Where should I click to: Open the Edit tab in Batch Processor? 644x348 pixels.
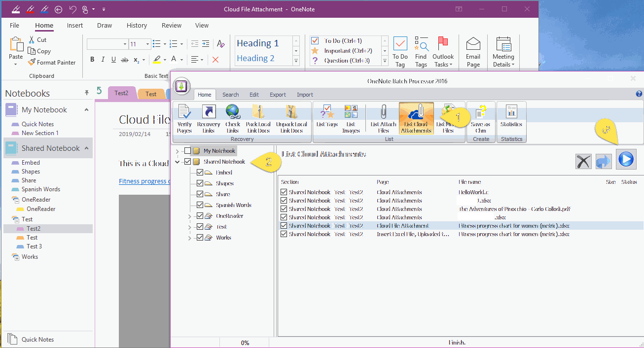(254, 95)
